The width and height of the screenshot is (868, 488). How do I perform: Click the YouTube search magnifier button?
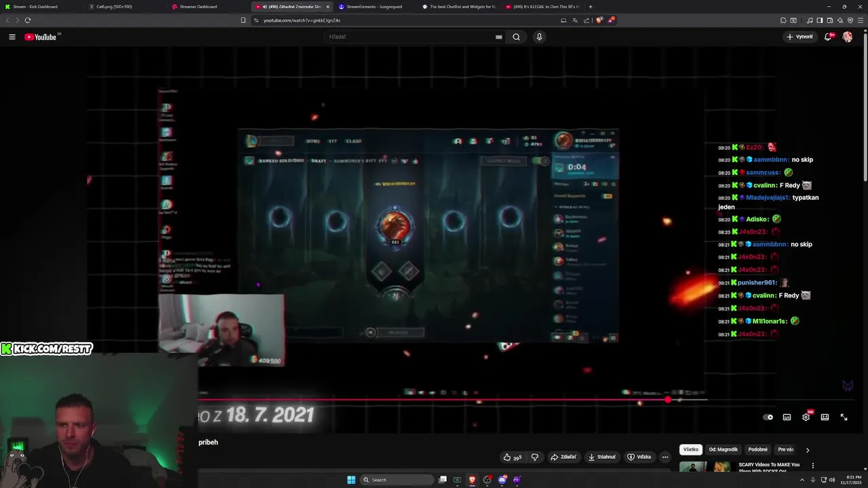pos(516,37)
